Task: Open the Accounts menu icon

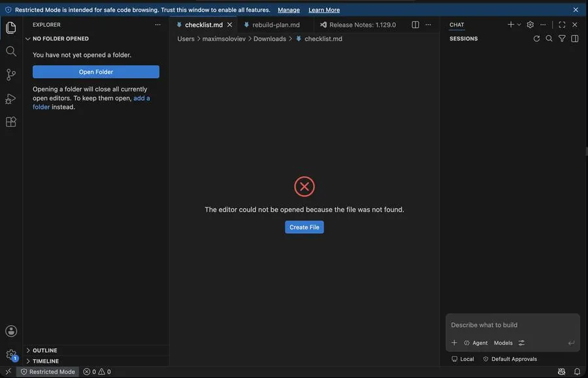Action: [x=11, y=331]
